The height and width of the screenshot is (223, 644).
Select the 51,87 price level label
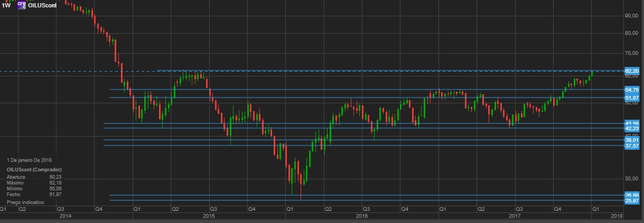[632, 98]
